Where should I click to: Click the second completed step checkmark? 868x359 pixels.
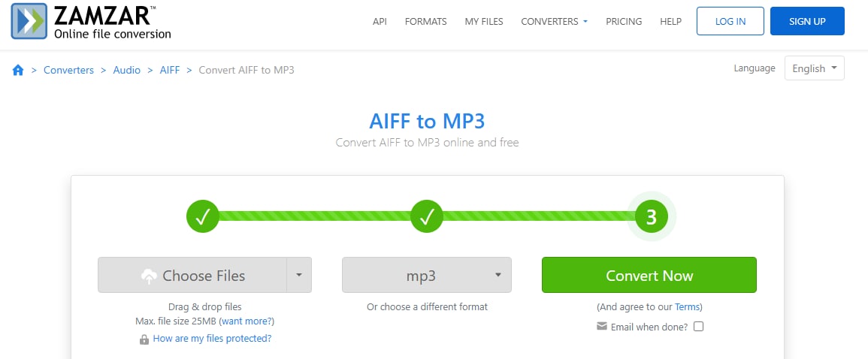pos(426,217)
